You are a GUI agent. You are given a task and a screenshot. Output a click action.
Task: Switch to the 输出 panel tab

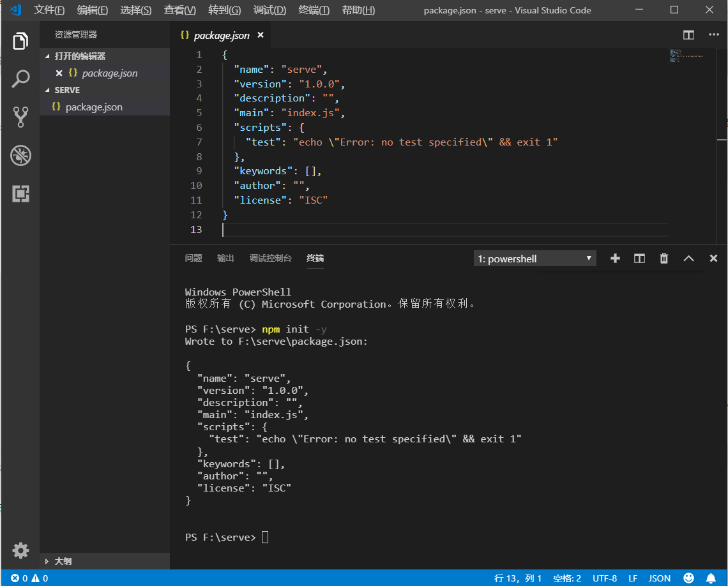[225, 258]
